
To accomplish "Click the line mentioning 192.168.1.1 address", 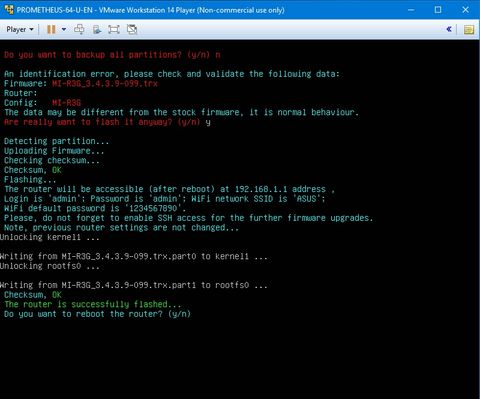I will tap(169, 189).
